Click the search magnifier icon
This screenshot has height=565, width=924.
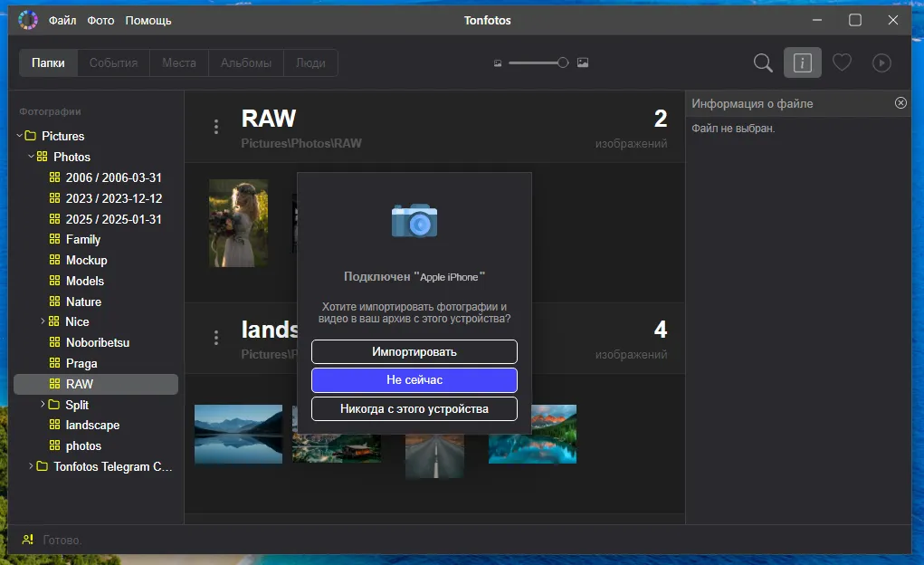tap(763, 62)
